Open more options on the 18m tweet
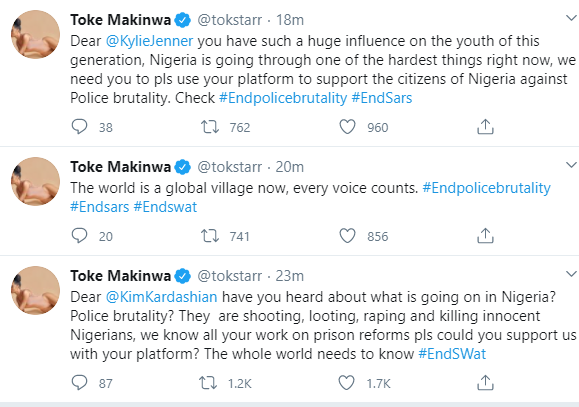 tap(571, 17)
